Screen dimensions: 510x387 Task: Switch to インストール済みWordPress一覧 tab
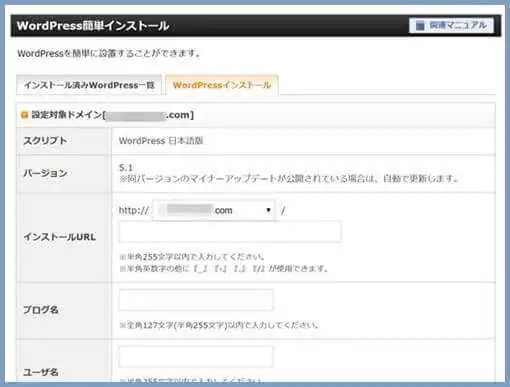[x=89, y=85]
